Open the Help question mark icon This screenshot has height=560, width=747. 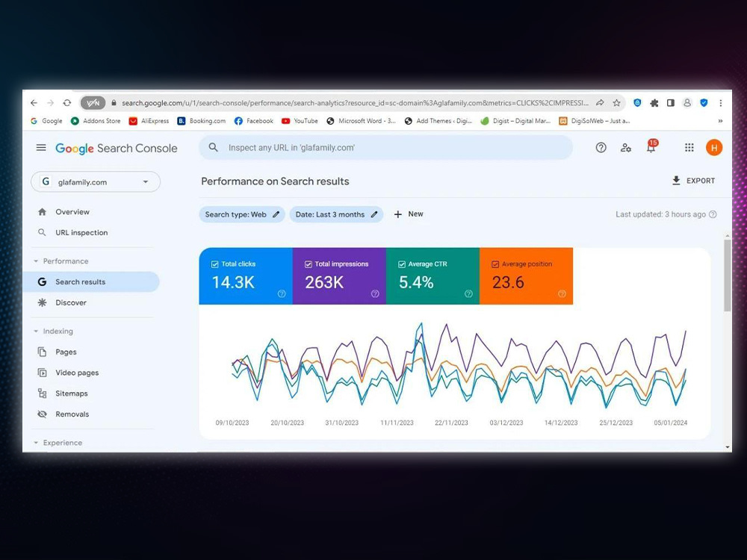tap(601, 148)
